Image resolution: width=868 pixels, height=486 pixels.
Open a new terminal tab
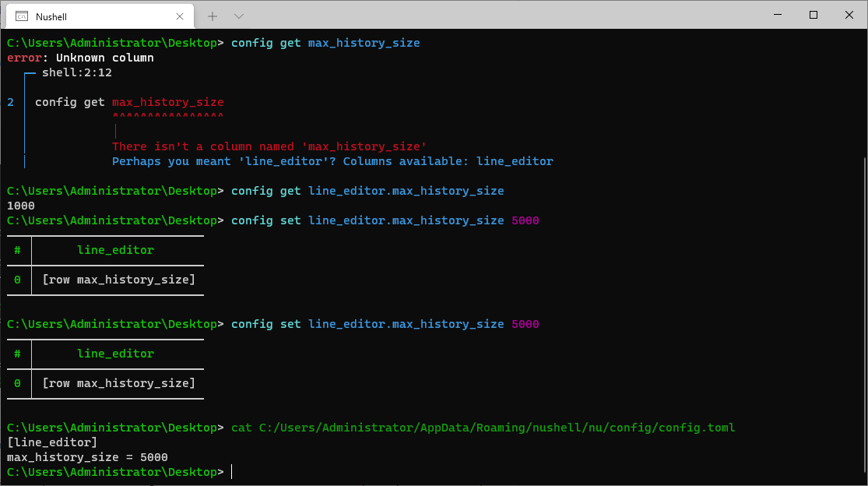coord(213,16)
